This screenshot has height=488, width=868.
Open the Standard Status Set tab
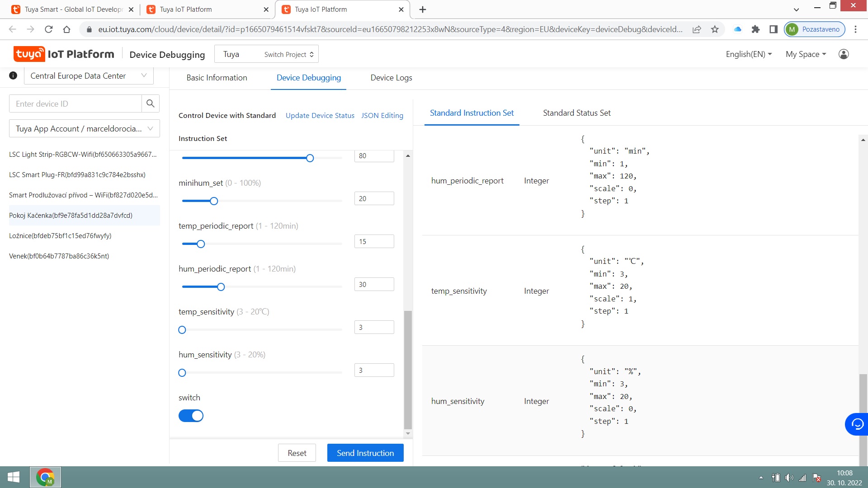(576, 113)
